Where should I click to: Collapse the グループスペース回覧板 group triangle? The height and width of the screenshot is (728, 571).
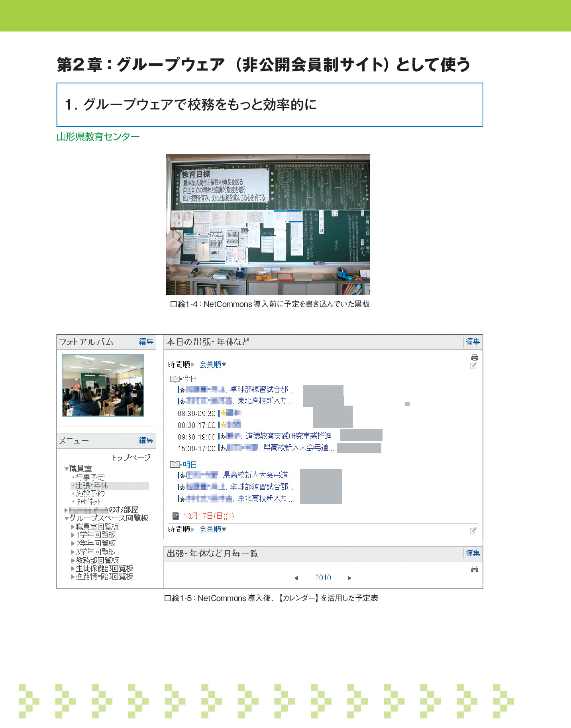[67, 518]
